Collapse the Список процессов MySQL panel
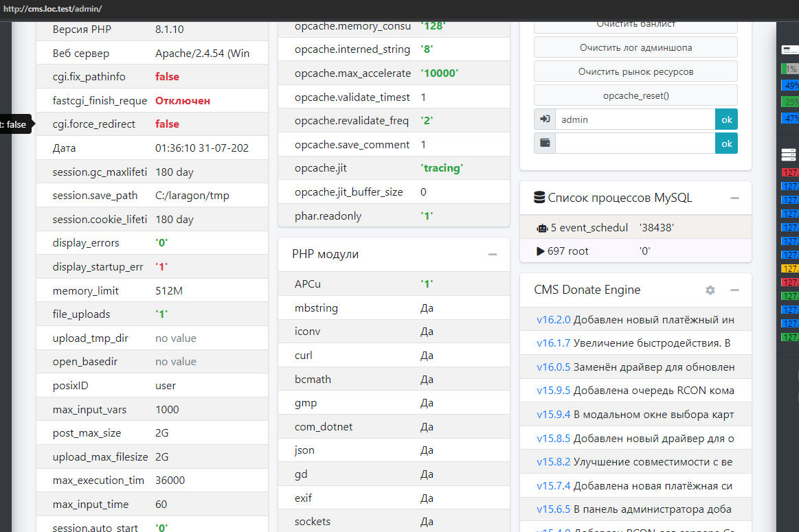 point(734,198)
